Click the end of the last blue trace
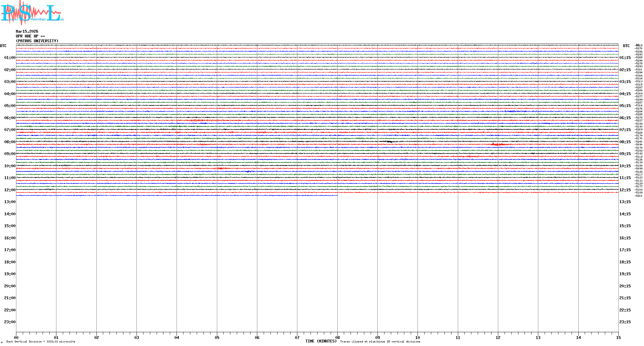The width and height of the screenshot is (644, 346). [x=336, y=195]
